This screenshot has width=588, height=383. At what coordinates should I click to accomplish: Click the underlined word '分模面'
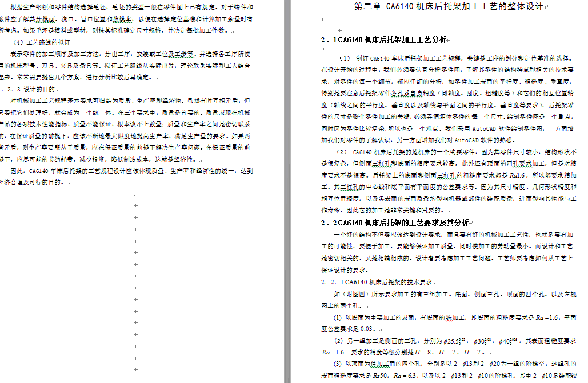pos(46,19)
